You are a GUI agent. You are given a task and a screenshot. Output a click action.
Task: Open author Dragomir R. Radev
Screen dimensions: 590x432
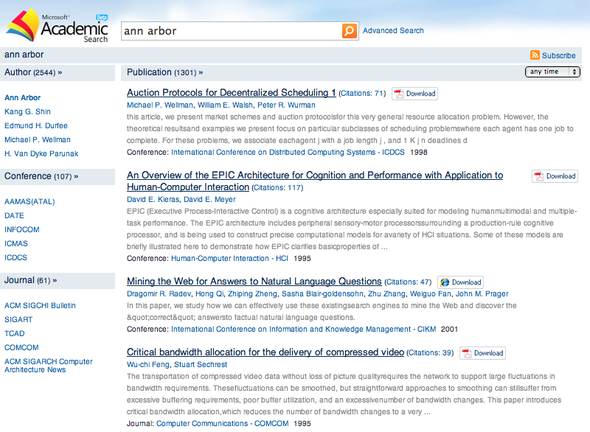tap(158, 294)
